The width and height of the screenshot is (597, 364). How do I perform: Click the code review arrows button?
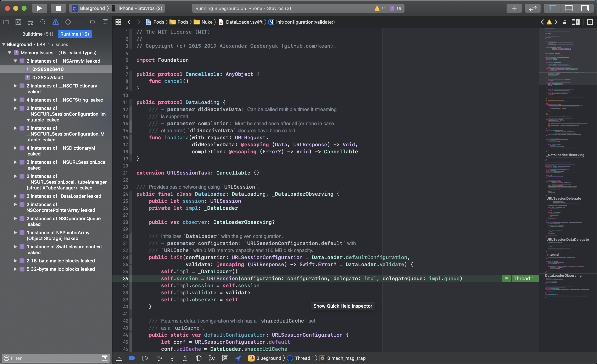(532, 8)
